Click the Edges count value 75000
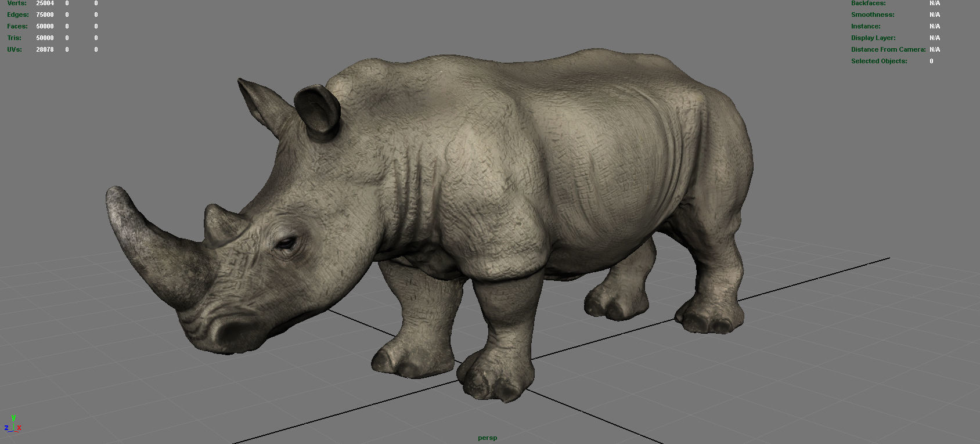Screen dimensions: 980x444 pyautogui.click(x=45, y=15)
